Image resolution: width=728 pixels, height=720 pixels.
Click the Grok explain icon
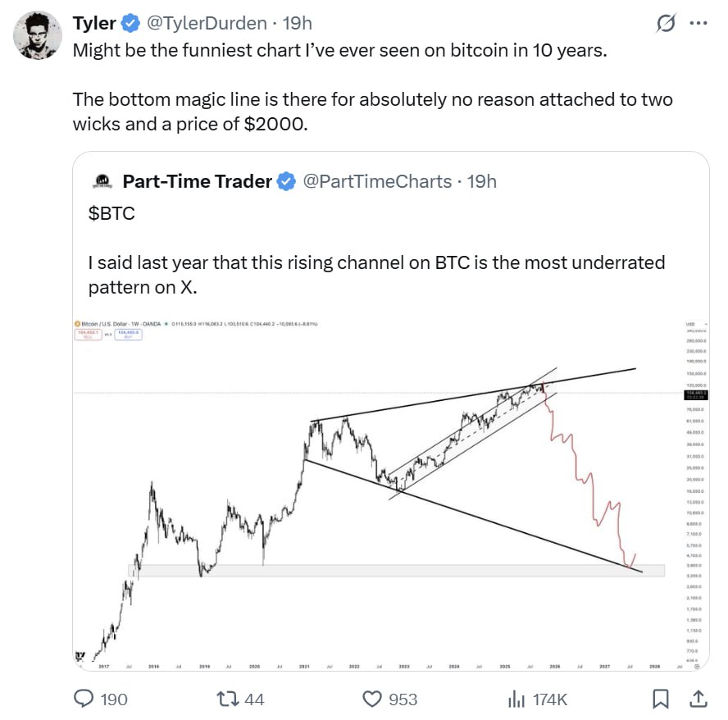point(666,24)
